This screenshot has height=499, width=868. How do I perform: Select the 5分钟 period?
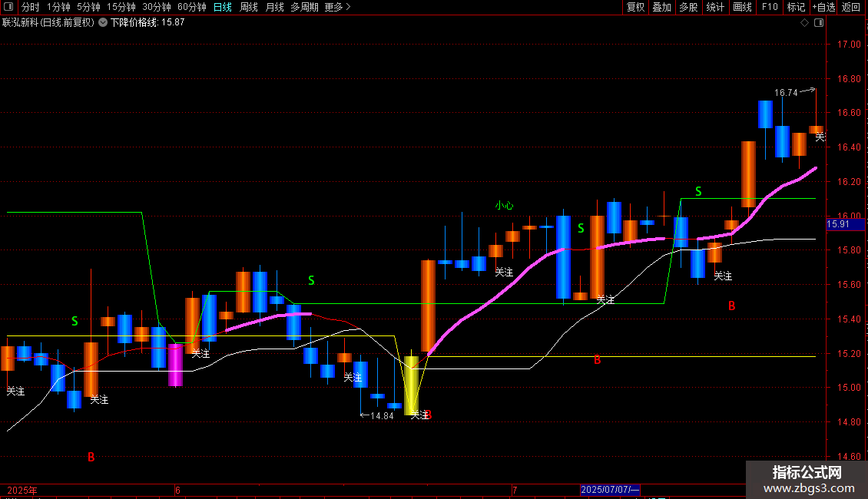point(88,7)
